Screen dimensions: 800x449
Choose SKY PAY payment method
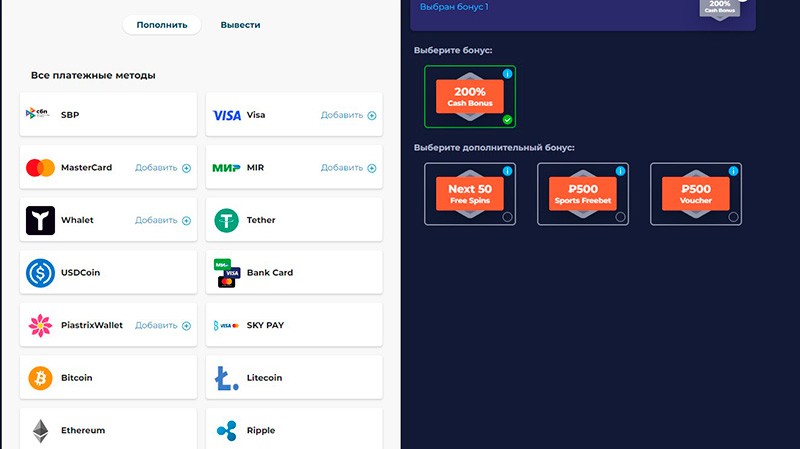pos(294,325)
